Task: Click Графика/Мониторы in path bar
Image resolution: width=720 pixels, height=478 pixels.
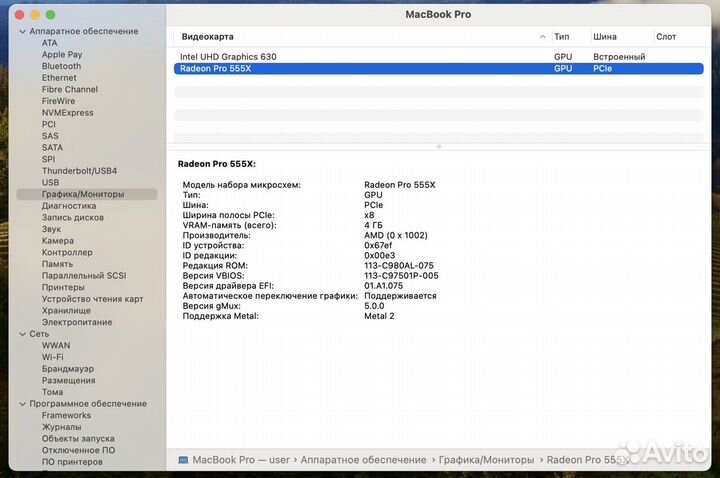Action: tap(486, 460)
